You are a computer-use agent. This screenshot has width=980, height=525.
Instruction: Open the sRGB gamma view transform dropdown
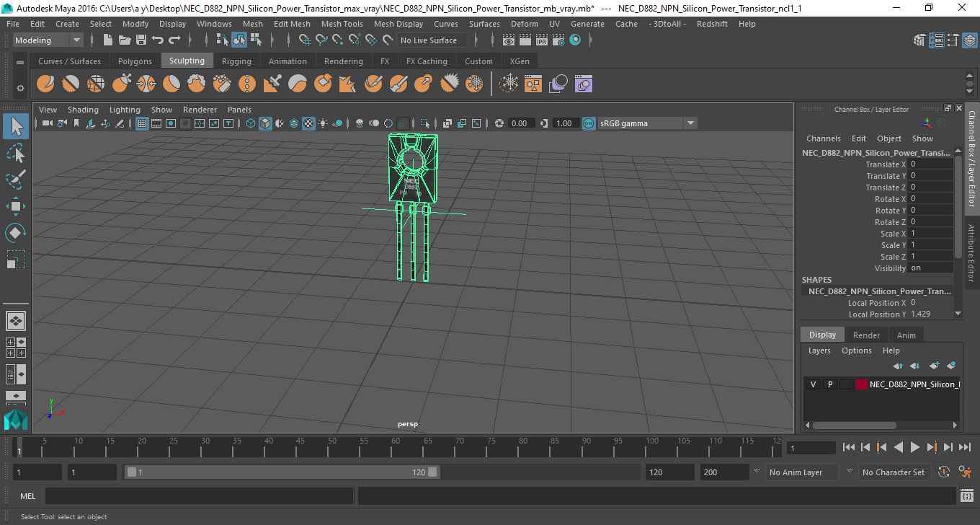(647, 123)
